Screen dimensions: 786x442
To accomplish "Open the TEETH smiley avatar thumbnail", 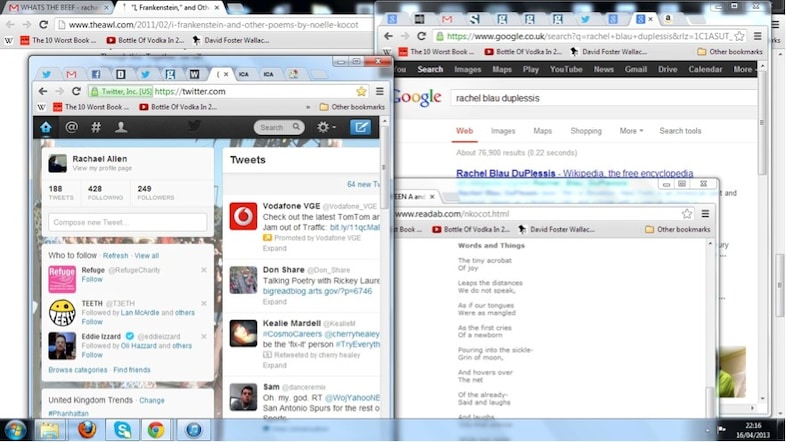I will coord(62,312).
